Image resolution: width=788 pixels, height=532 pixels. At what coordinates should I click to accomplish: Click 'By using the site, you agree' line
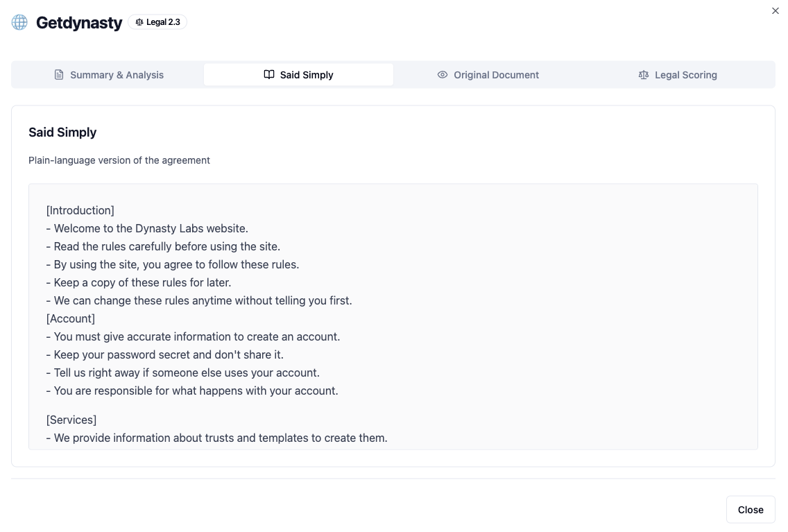point(172,265)
